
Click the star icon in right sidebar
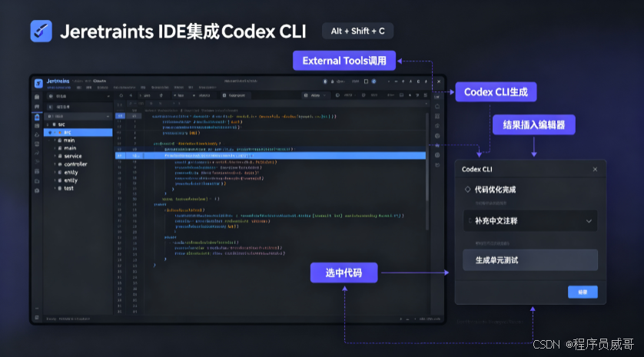point(437,145)
